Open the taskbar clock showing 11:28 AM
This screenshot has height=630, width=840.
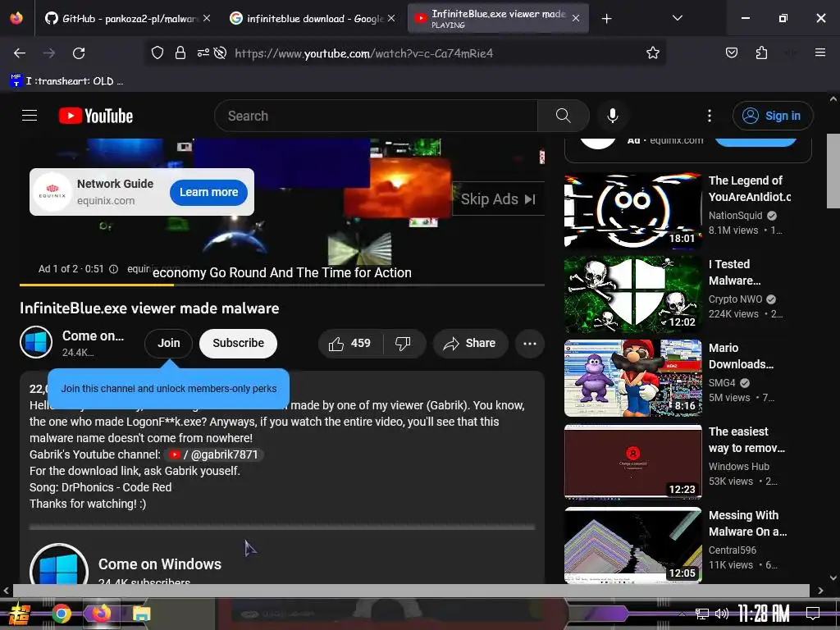(x=764, y=614)
